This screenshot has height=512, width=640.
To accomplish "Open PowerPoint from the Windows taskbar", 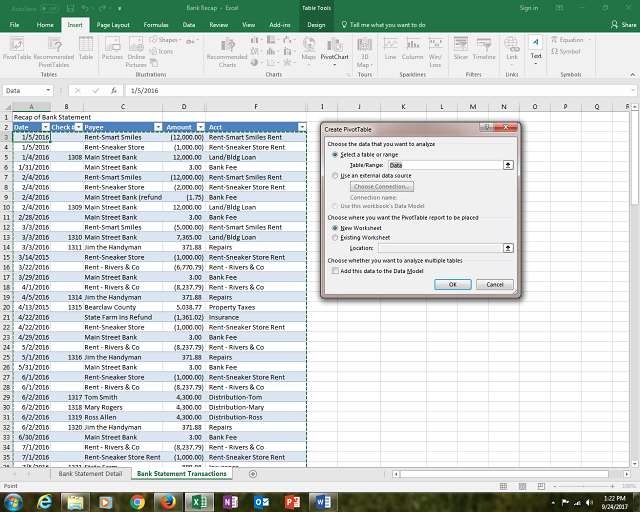I will click(294, 500).
